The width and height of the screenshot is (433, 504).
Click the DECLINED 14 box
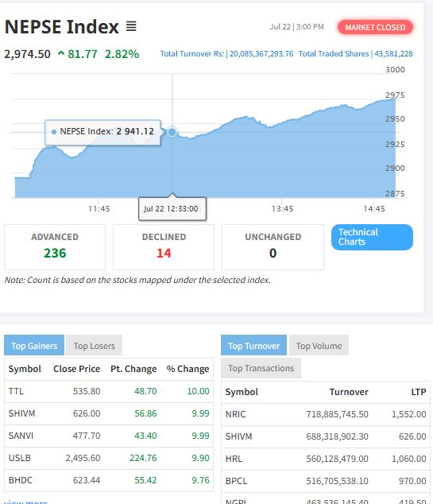(164, 247)
